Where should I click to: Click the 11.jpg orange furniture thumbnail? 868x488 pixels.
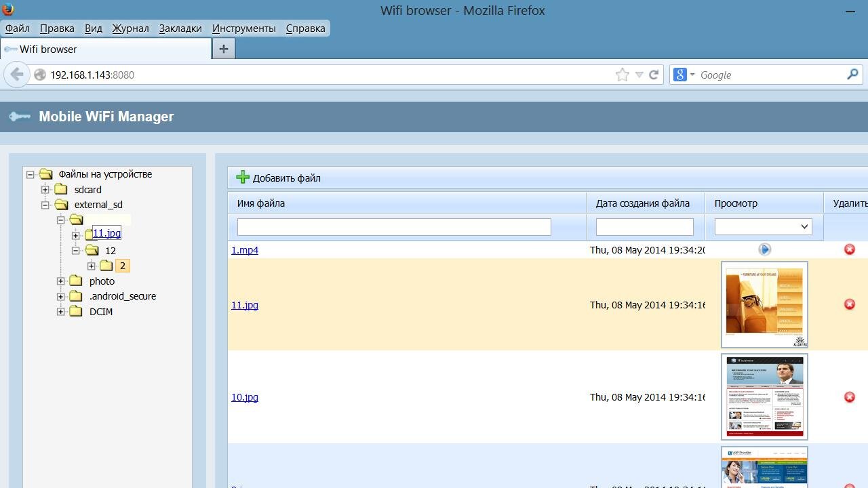764,304
